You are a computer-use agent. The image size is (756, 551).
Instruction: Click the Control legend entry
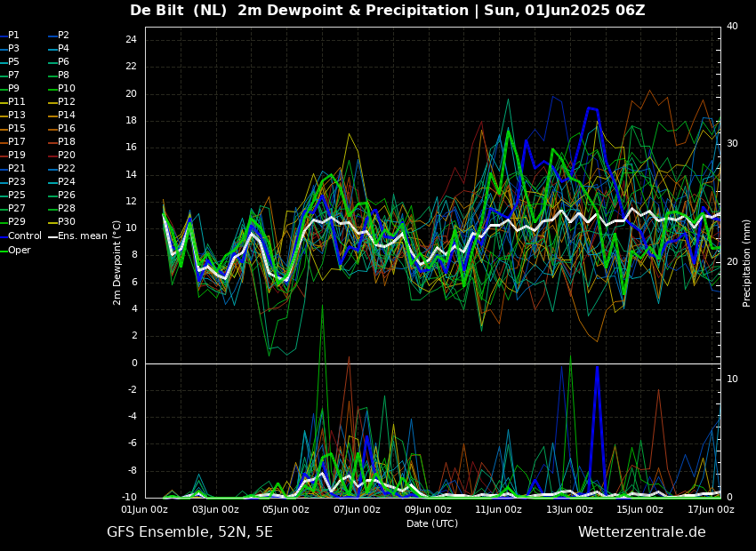pyautogui.click(x=20, y=236)
